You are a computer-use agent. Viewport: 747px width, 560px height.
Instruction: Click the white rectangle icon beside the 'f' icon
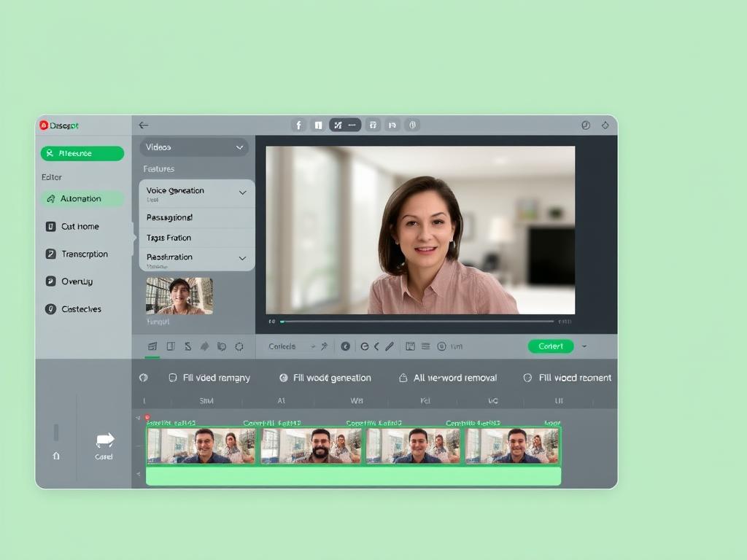click(x=318, y=125)
